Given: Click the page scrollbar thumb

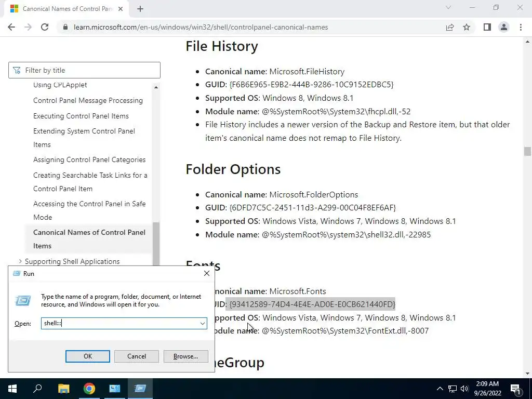Looking at the screenshot, I should pyautogui.click(x=527, y=151).
